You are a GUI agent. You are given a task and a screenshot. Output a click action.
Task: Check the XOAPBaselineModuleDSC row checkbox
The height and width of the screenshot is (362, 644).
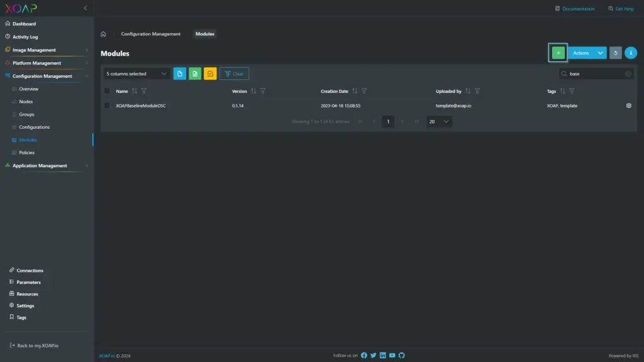(107, 106)
